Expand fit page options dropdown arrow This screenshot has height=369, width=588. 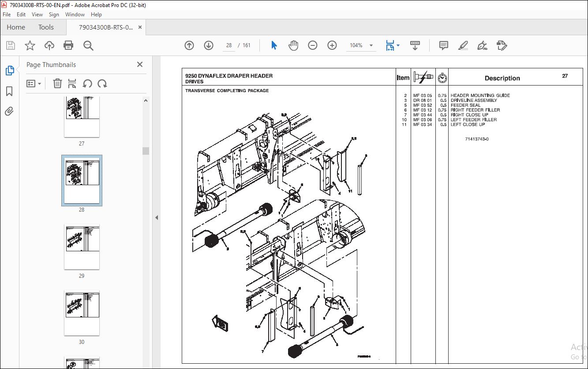pos(398,45)
